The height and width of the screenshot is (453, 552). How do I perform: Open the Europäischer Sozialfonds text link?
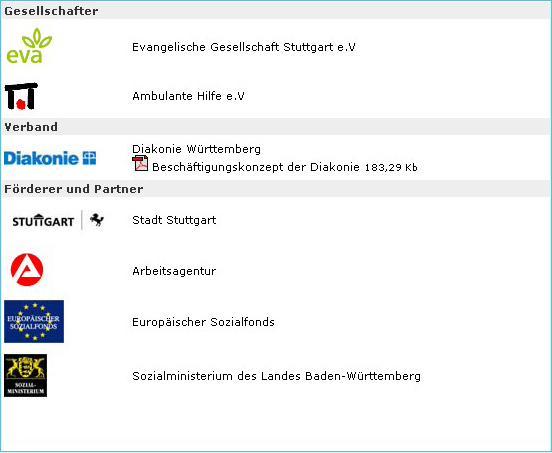203,322
